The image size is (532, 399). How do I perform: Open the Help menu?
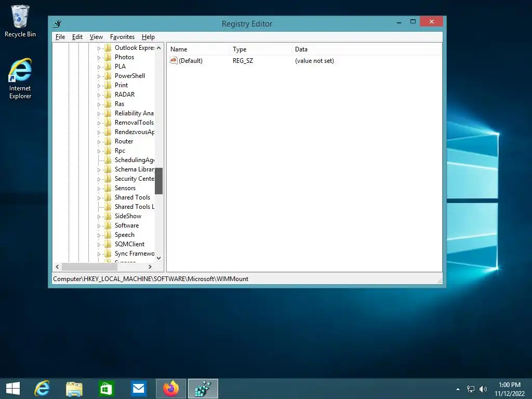coord(148,37)
